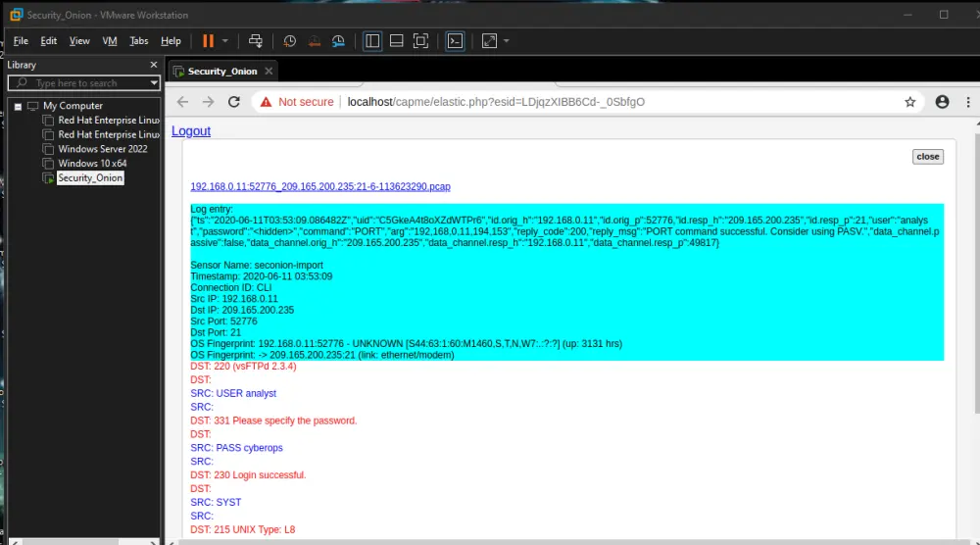Open the Edit menu
980x545 pixels.
pyautogui.click(x=48, y=41)
